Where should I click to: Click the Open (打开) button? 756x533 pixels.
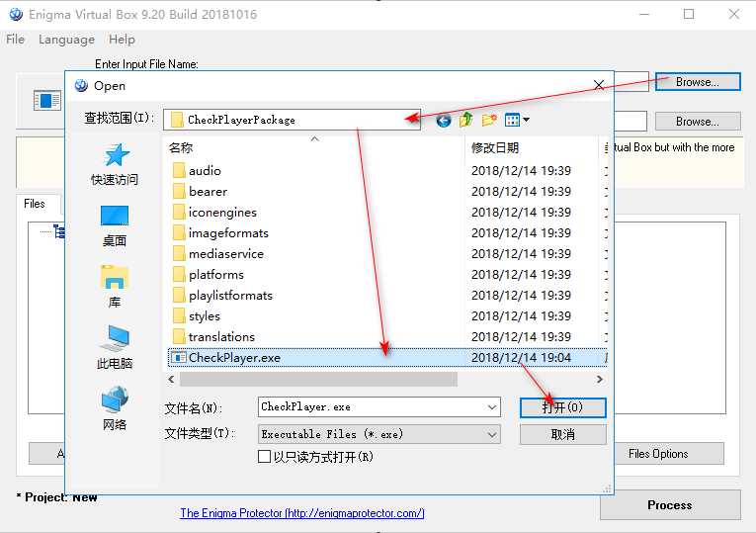(562, 407)
